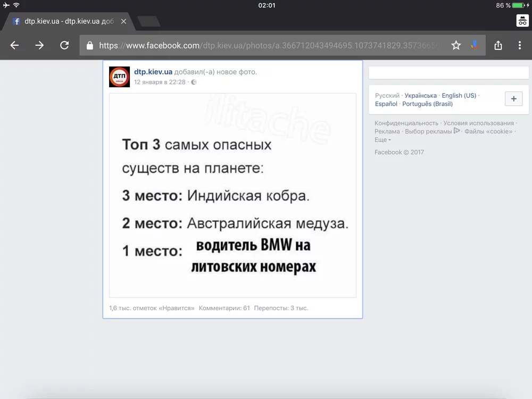This screenshot has width=532, height=399.
Task: Open post timestamp 12 января в 22:28
Action: [160, 82]
